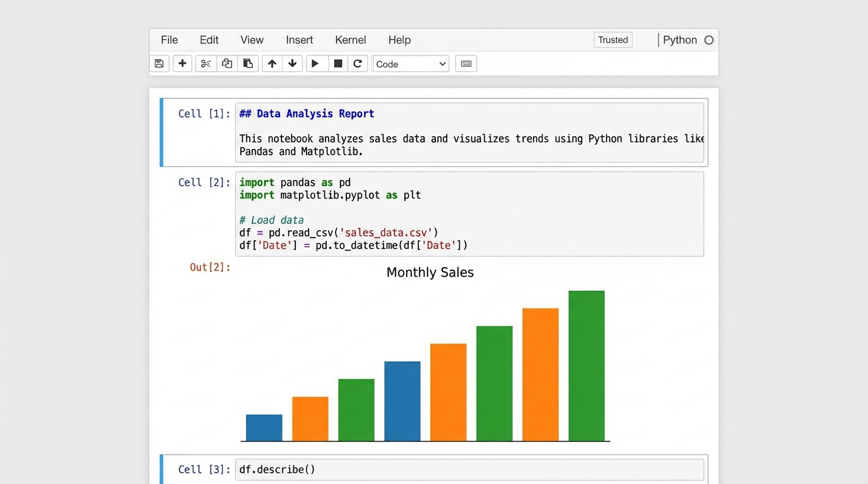Click the Trusted notebook button

[613, 40]
